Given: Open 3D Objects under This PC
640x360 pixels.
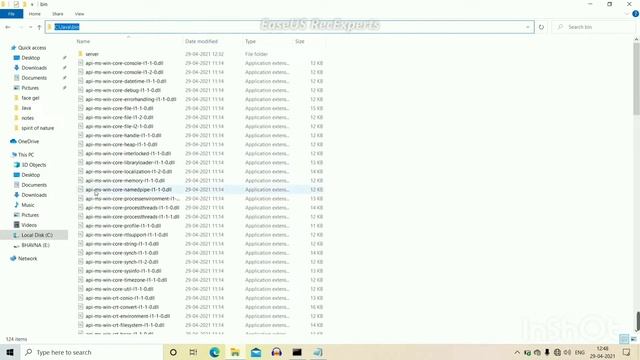Looking at the screenshot, I should pyautogui.click(x=33, y=165).
